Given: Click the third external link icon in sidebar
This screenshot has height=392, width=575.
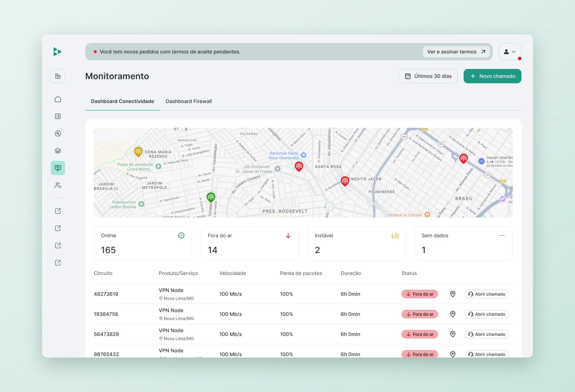Looking at the screenshot, I should (58, 246).
